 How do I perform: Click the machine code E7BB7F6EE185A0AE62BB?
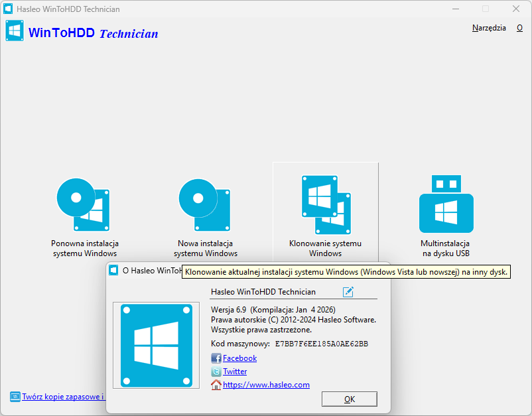point(321,344)
